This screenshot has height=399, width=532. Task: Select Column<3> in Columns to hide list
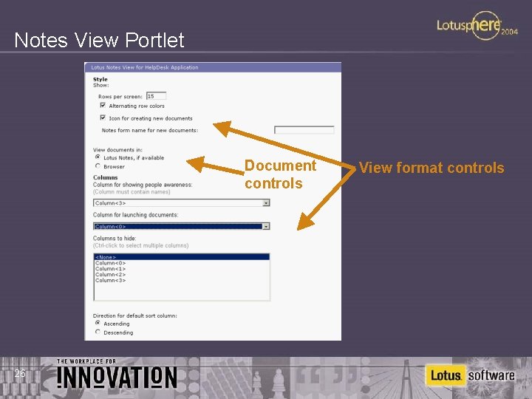182,280
